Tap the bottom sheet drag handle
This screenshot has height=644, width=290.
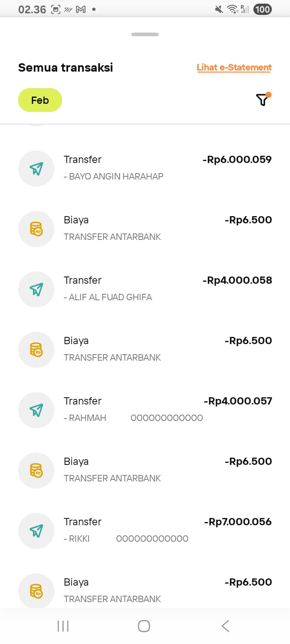coord(145,35)
